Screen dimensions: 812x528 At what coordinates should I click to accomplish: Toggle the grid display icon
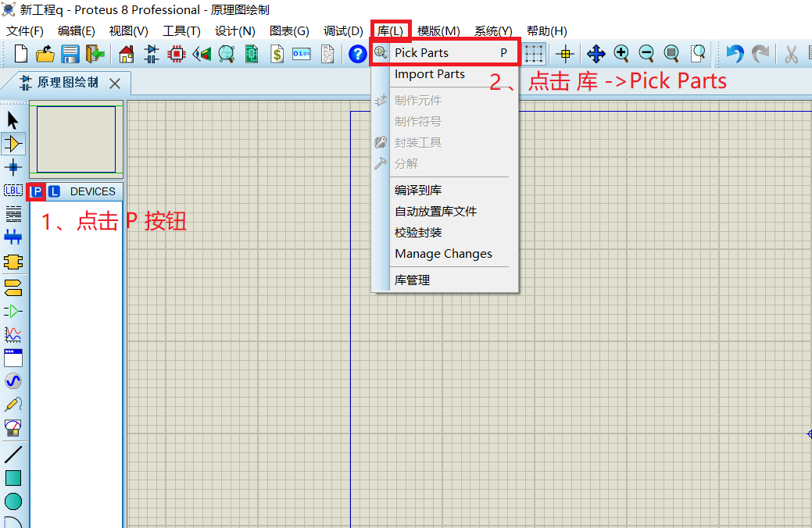534,53
